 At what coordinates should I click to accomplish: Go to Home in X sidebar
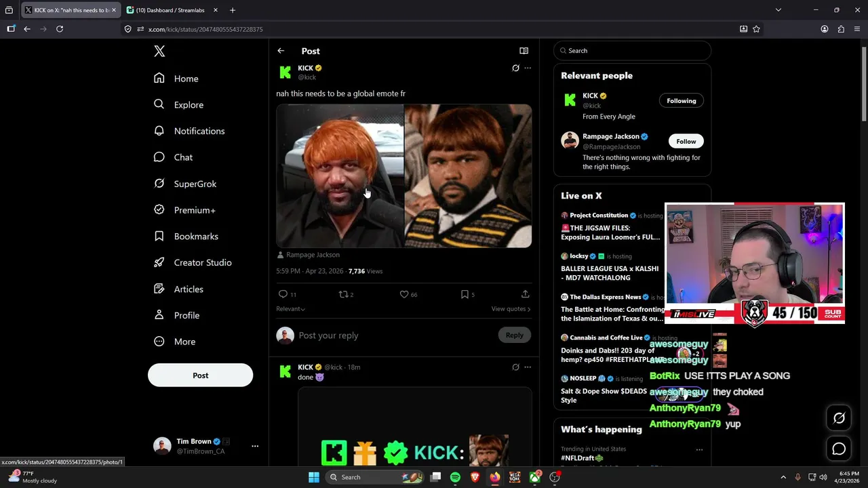pos(176,79)
